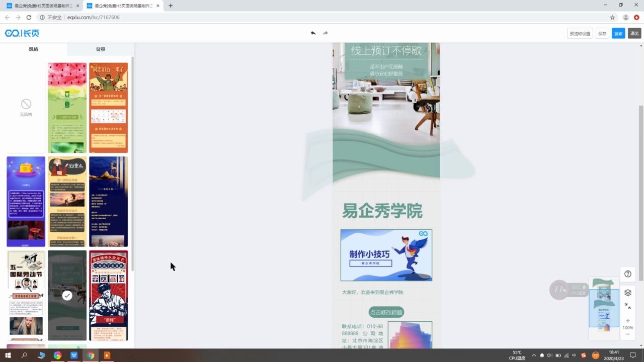Viewport: 644px width, 362px height.
Task: Select the 制作小技巧 banner image
Action: tap(386, 255)
